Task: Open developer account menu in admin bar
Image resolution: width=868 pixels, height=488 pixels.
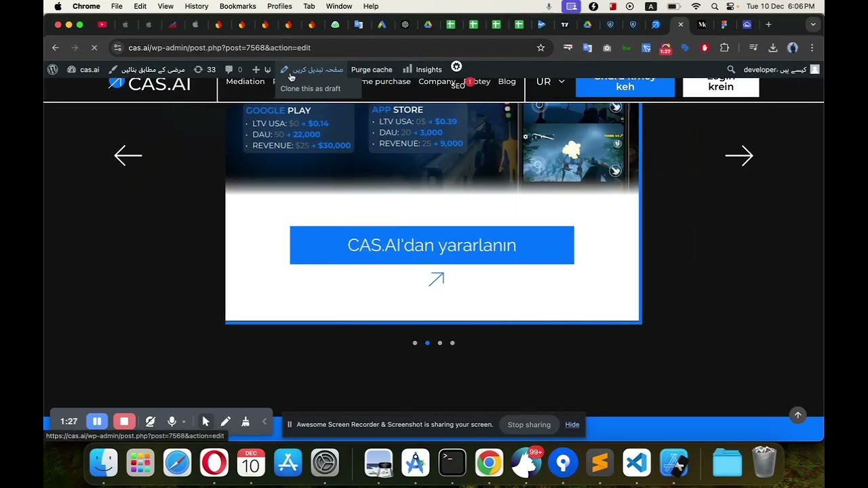Action: pos(781,69)
